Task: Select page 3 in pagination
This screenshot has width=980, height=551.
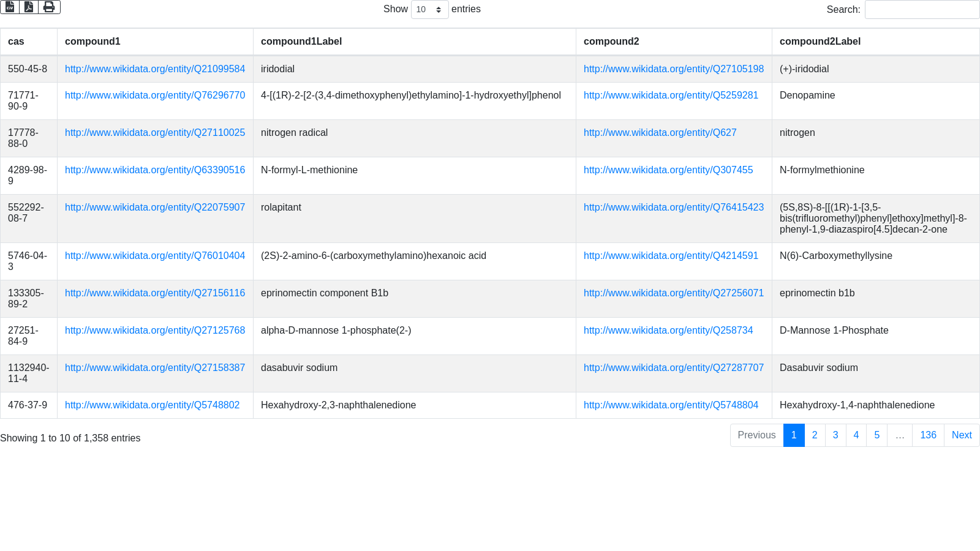Action: coord(835,435)
